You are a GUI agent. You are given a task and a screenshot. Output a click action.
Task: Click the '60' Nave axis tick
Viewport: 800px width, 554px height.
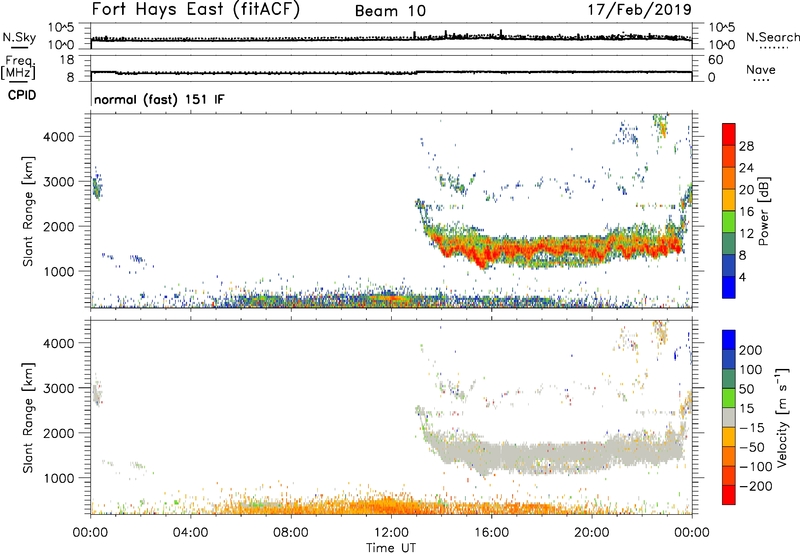[x=715, y=60]
